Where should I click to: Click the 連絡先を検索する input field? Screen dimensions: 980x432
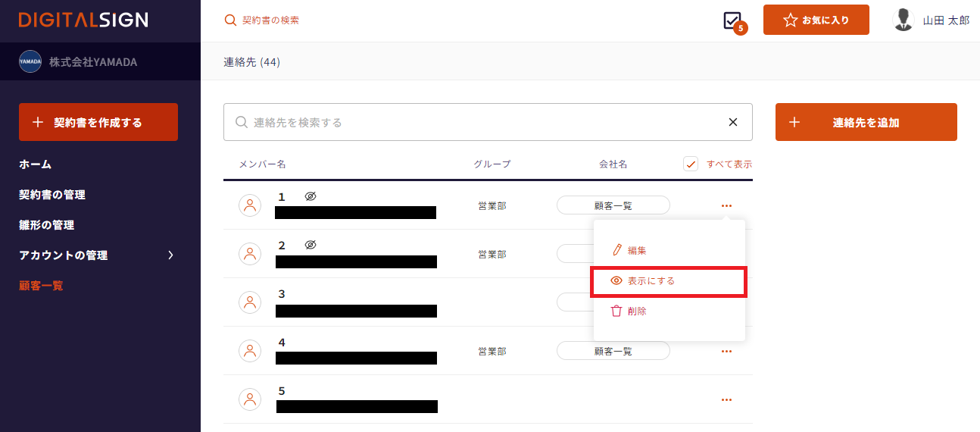477,122
